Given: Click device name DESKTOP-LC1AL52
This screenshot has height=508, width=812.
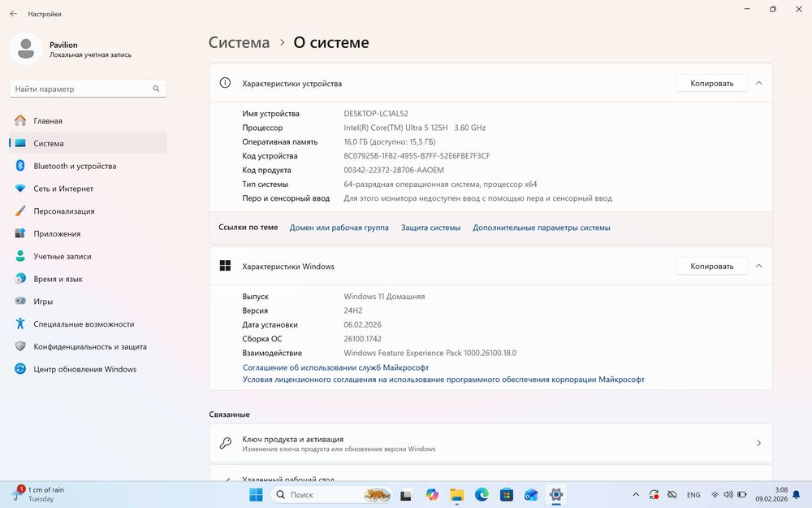Looking at the screenshot, I should (x=376, y=114).
